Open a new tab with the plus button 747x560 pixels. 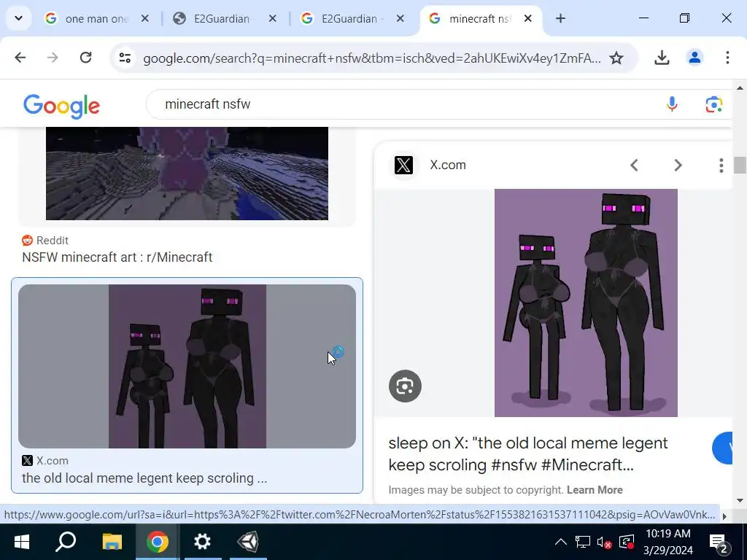coord(561,18)
